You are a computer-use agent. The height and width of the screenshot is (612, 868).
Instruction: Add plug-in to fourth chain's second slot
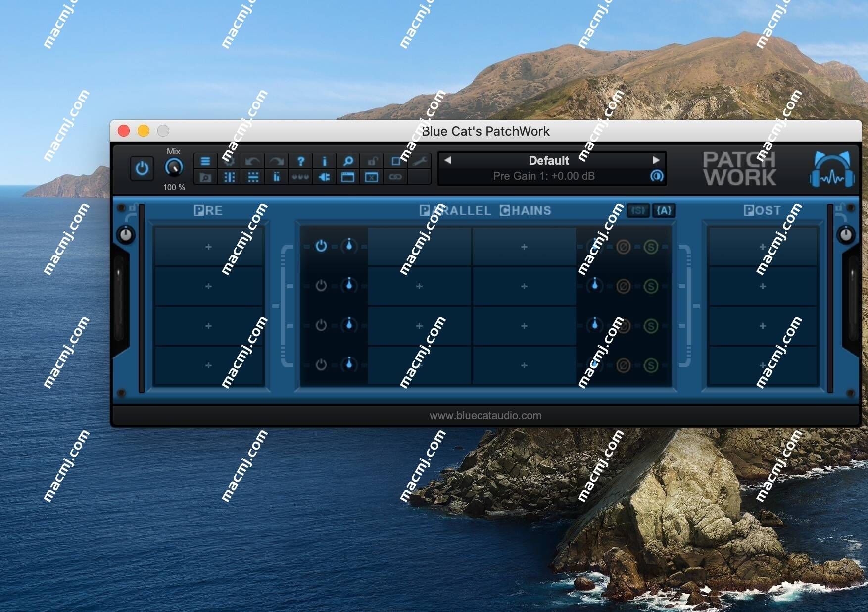[x=524, y=365]
